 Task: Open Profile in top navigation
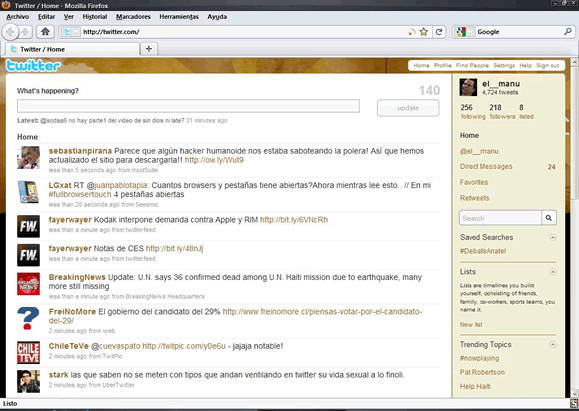click(x=443, y=65)
